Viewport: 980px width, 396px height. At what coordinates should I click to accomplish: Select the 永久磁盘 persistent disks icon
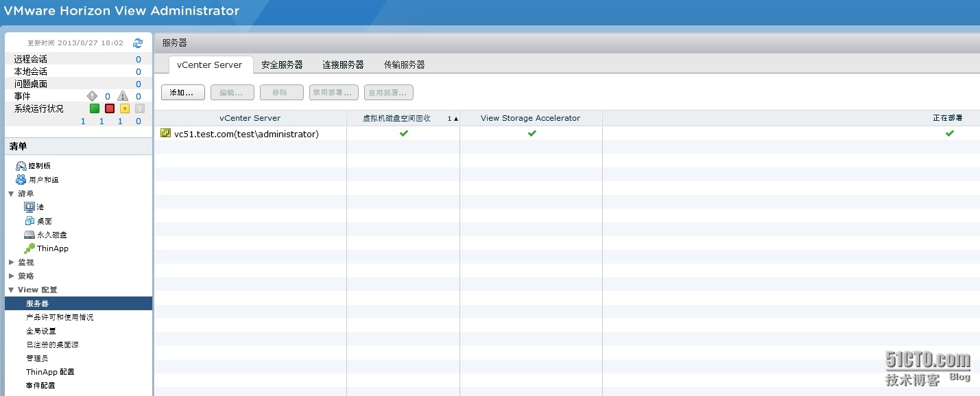pyautogui.click(x=29, y=235)
